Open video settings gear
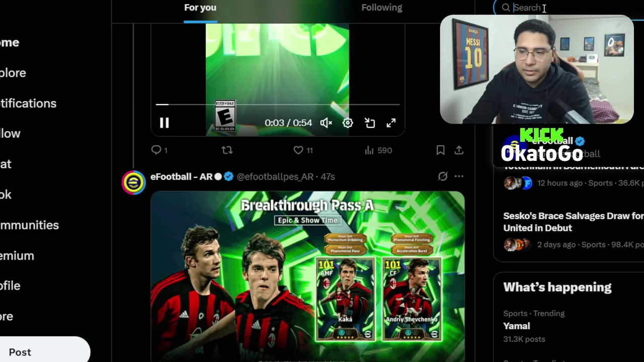 (x=348, y=123)
